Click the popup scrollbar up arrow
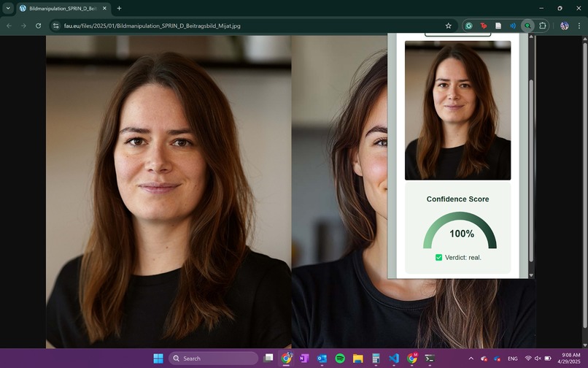Image resolution: width=588 pixels, height=368 pixels. click(x=531, y=37)
